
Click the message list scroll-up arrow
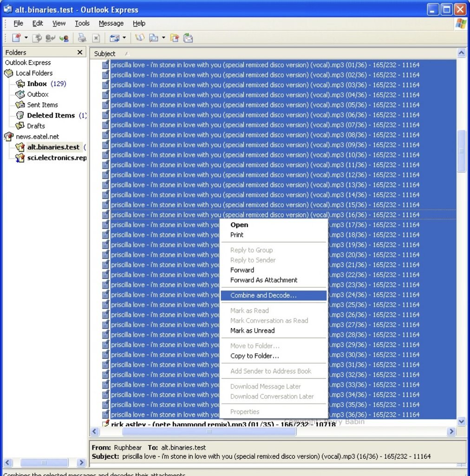(461, 53)
